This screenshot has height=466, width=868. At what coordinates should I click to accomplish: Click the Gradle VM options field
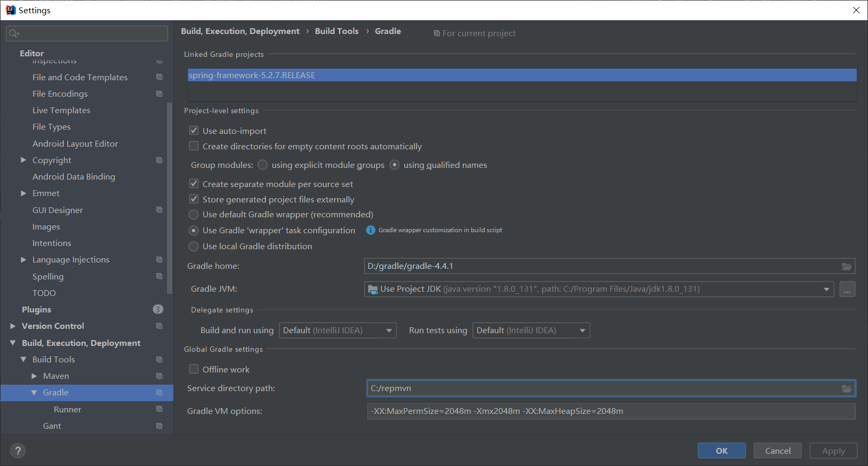pos(611,411)
